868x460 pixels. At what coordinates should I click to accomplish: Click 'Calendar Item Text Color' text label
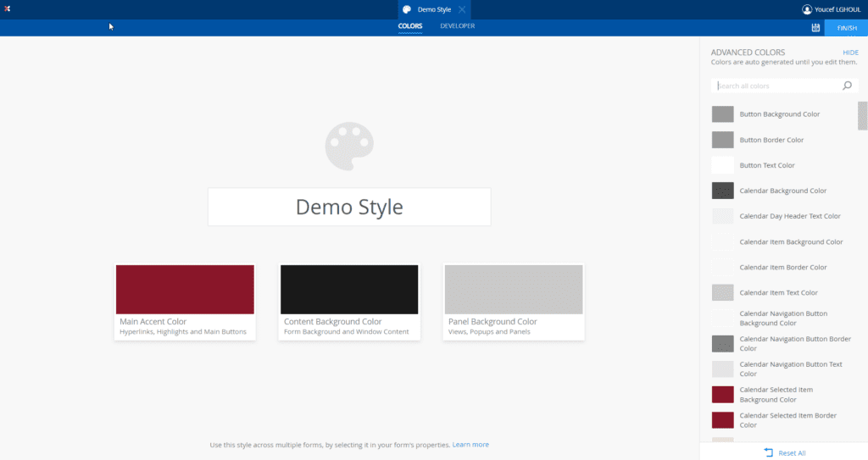[x=778, y=292]
